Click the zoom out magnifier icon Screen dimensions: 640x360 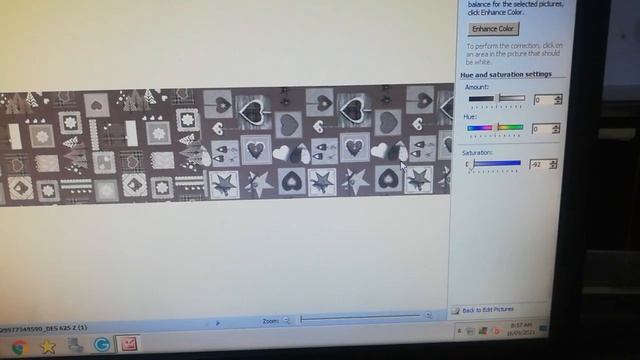287,320
